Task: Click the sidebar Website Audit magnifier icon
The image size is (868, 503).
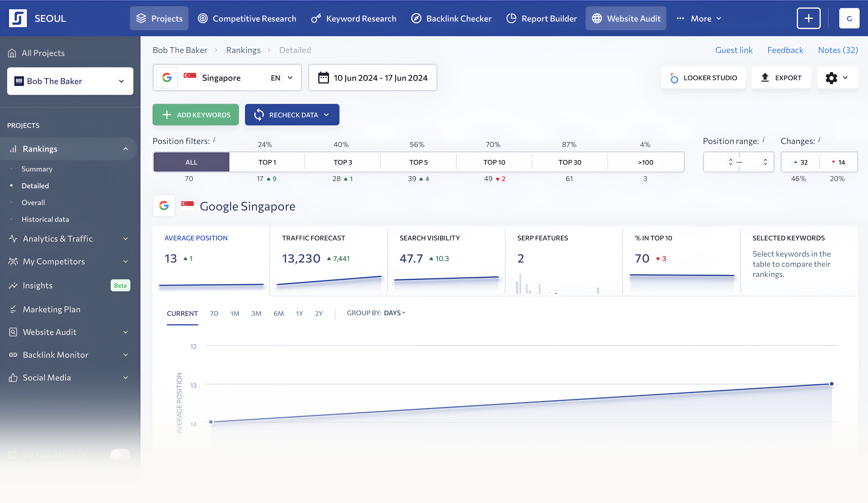Action: 13,332
